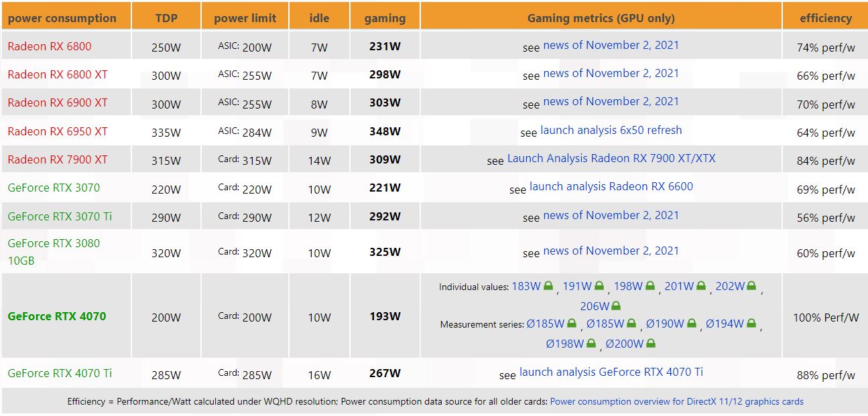Click the lock icon beside Ø190W
This screenshot has width=868, height=416.
[691, 324]
